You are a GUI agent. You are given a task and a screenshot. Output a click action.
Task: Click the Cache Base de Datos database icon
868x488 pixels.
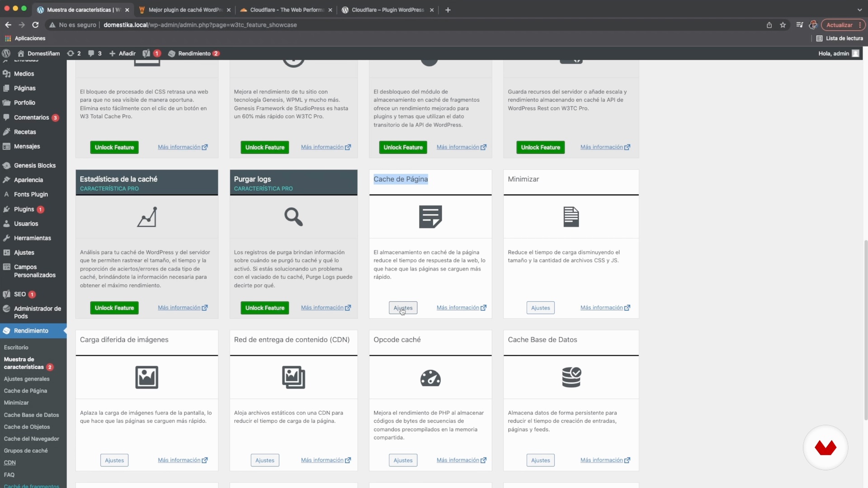pos(571,377)
